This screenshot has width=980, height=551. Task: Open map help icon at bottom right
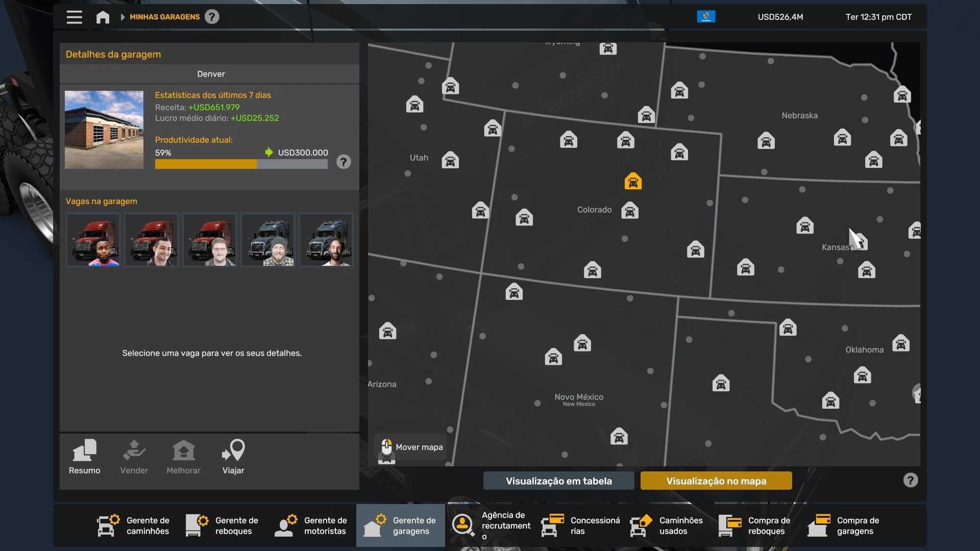910,480
